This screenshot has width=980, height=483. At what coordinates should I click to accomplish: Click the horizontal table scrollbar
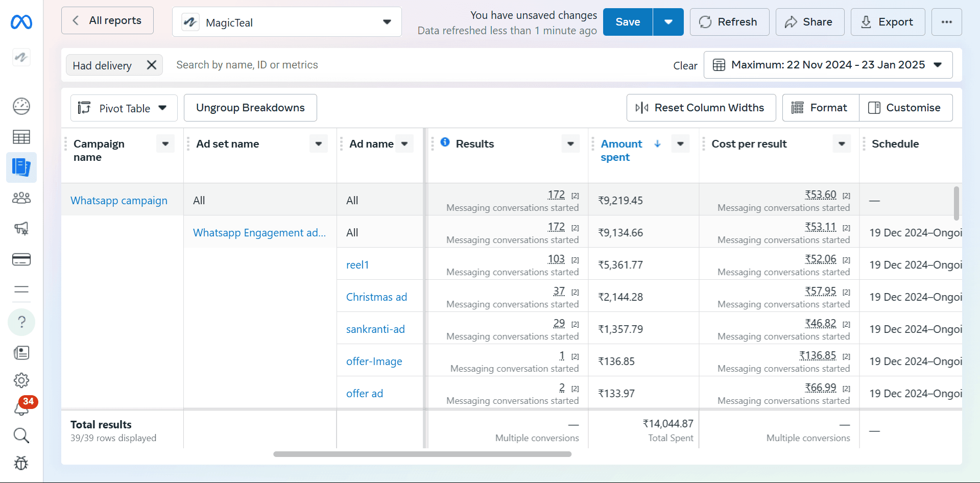[422, 454]
